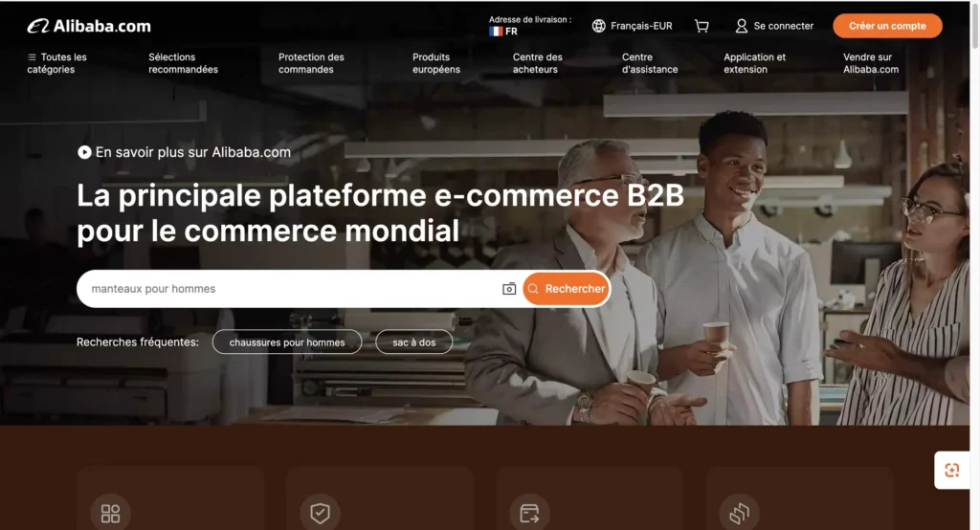Open the shopping cart icon

coord(702,26)
